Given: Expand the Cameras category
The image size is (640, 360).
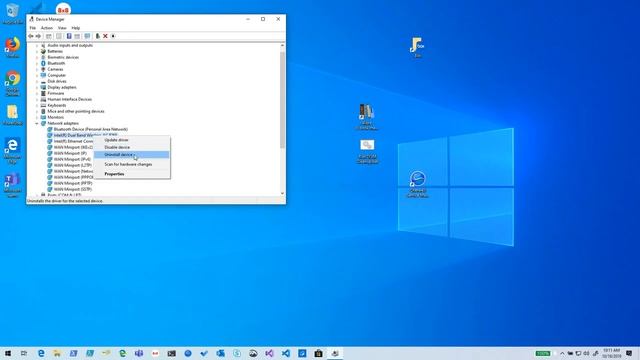Looking at the screenshot, I should (37, 69).
